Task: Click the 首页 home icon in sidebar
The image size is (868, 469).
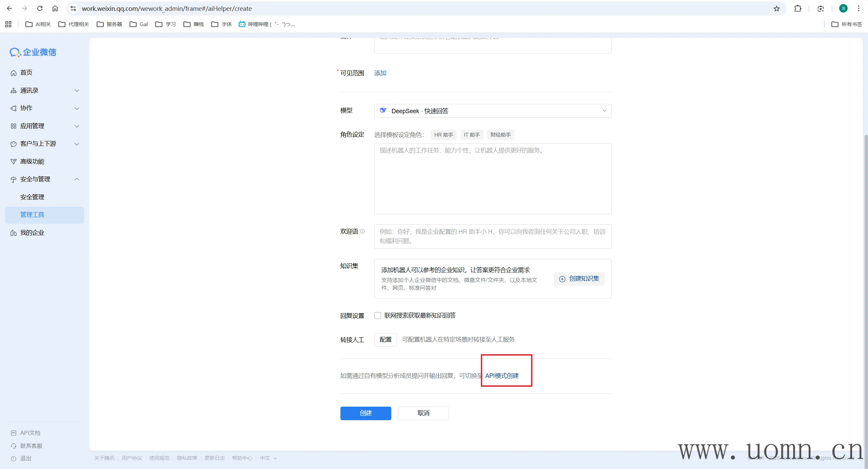Action: pos(14,73)
